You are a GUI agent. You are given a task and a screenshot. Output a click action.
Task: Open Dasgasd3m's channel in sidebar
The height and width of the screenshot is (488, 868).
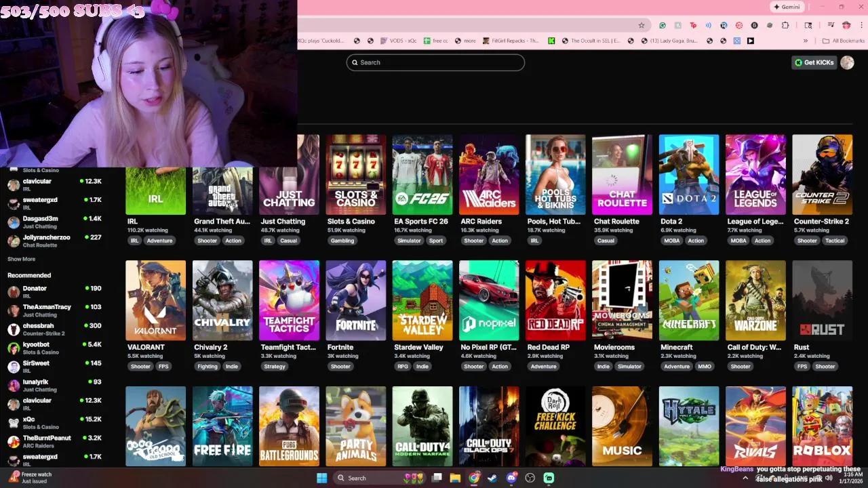coord(54,222)
